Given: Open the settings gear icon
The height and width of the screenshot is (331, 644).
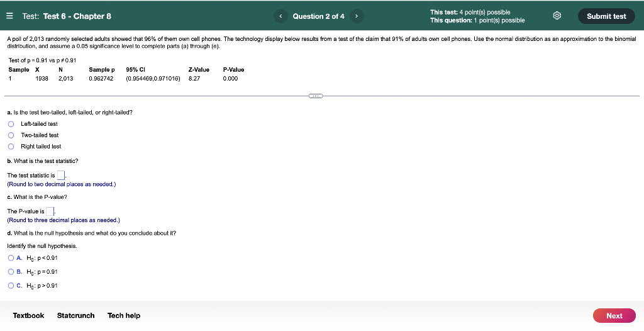Looking at the screenshot, I should tap(557, 16).
